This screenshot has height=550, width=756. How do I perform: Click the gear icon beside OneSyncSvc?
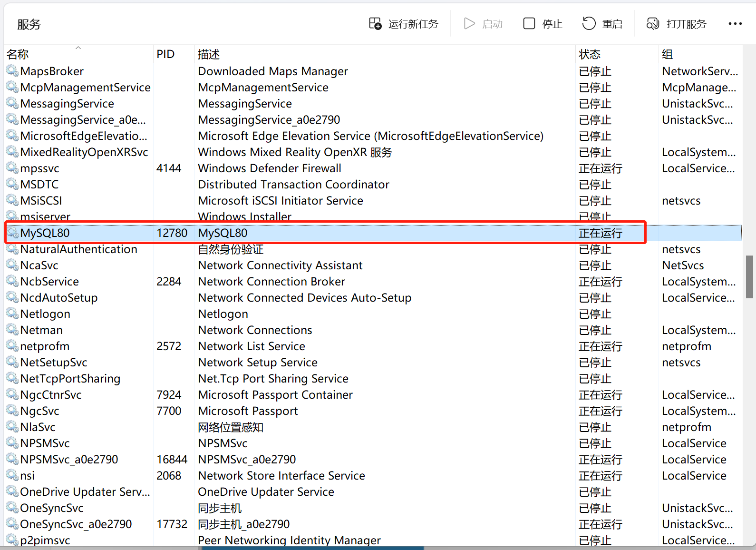(x=12, y=508)
